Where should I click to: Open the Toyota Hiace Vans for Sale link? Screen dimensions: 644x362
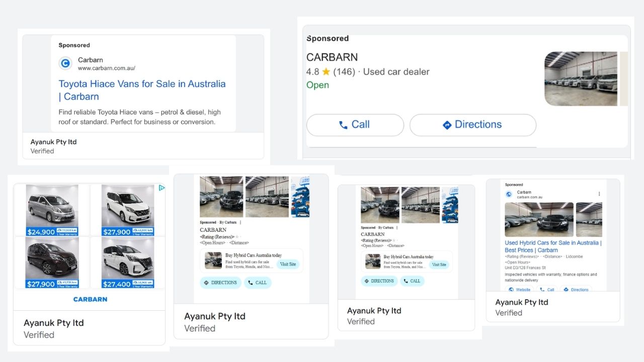(142, 90)
